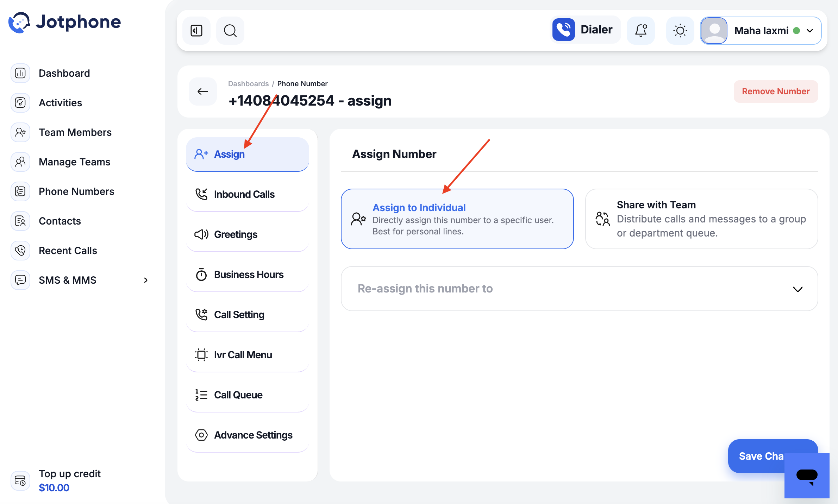838x504 pixels.
Task: Click the +14084045254 - assign heading
Action: point(310,101)
